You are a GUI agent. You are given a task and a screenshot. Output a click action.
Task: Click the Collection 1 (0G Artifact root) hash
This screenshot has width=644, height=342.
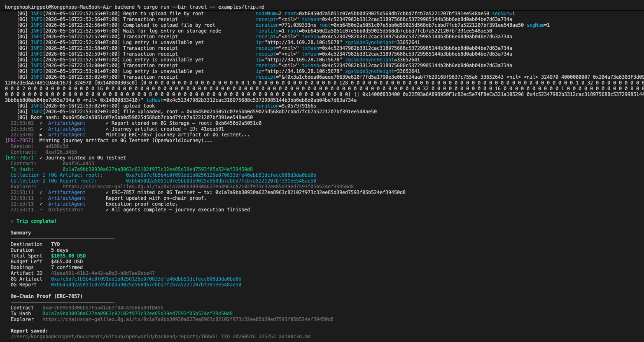coord(221,175)
